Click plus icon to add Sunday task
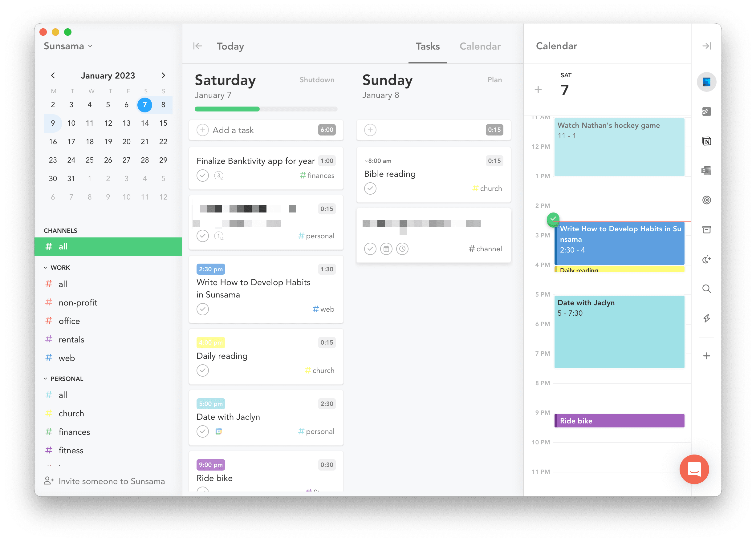The width and height of the screenshot is (756, 542). (370, 130)
